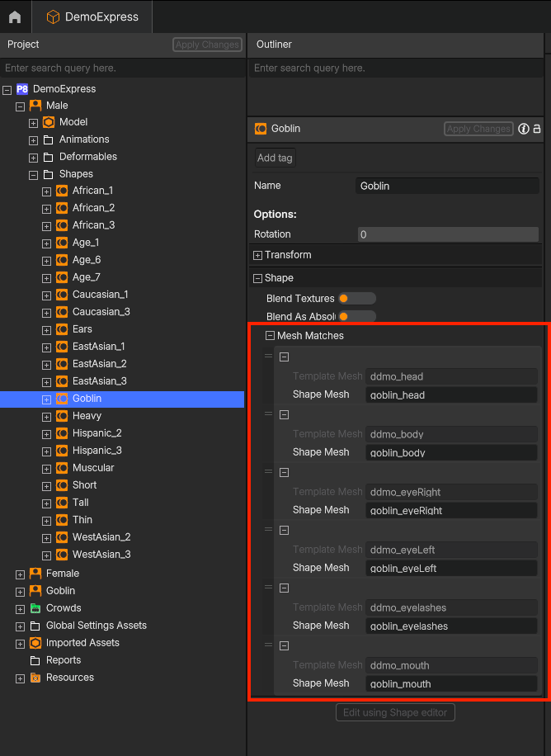Select Muscular shape in the tree
The image size is (551, 756).
coord(93,468)
